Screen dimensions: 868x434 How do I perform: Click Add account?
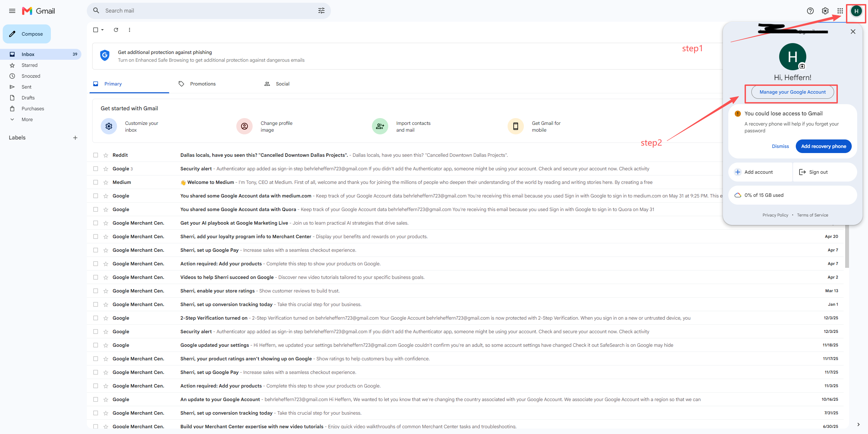[760, 172]
